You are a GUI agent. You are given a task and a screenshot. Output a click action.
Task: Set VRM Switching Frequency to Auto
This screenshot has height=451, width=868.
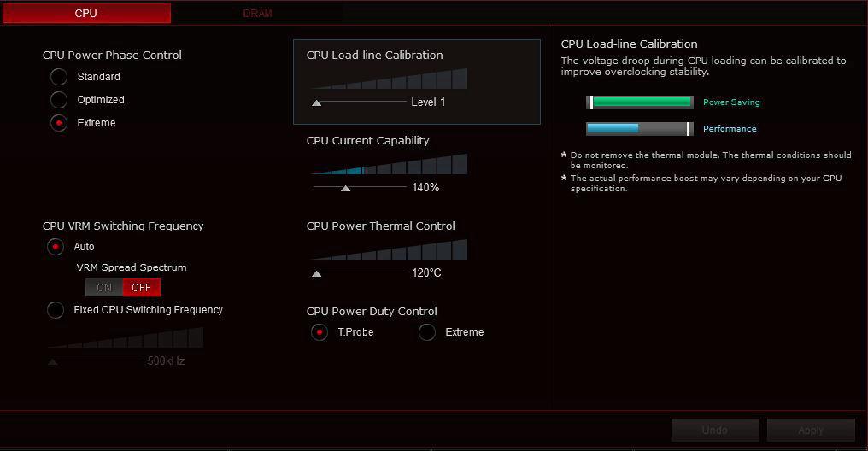56,247
